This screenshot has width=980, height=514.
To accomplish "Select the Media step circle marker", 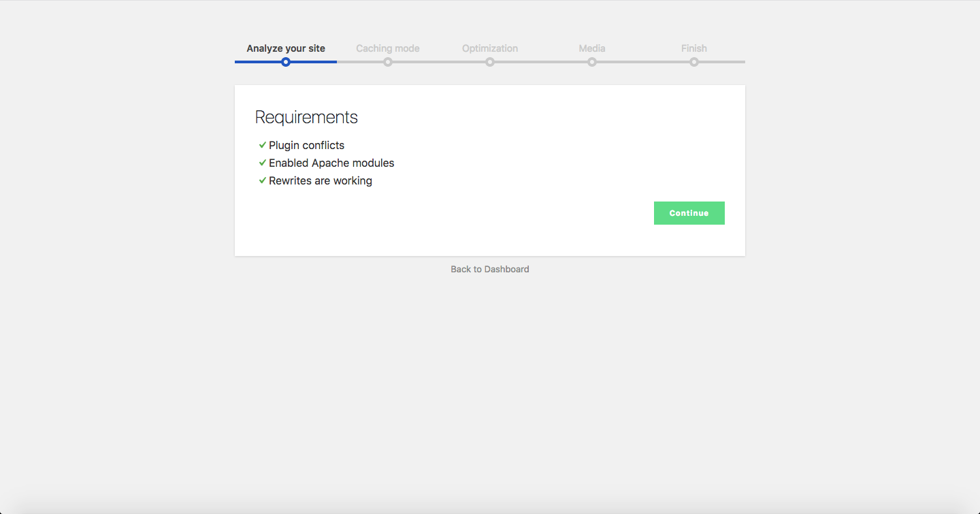I will (592, 62).
